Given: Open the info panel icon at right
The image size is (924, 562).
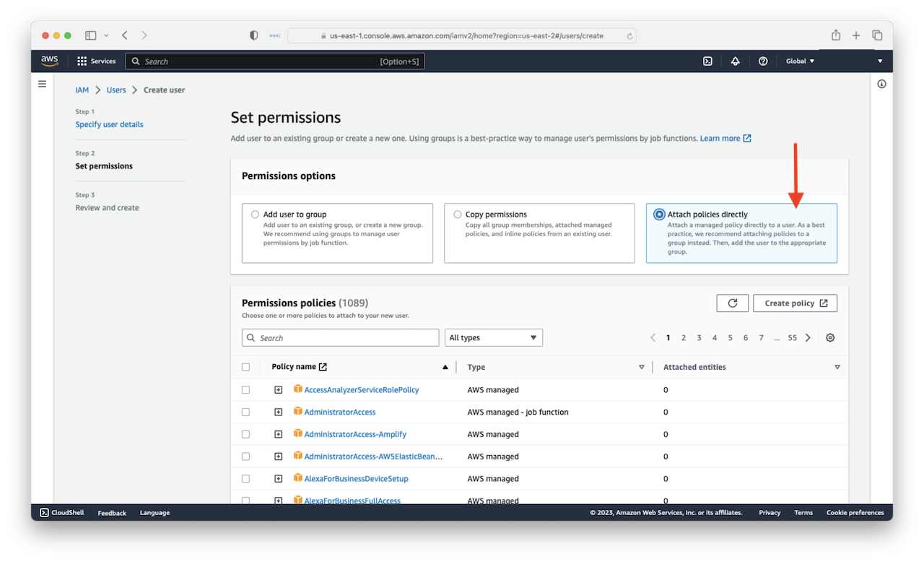Looking at the screenshot, I should click(x=881, y=84).
